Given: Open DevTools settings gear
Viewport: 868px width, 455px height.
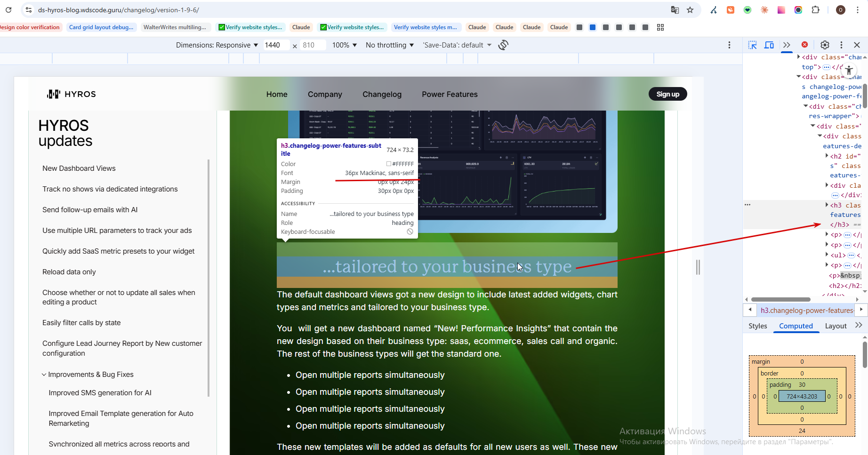Looking at the screenshot, I should pos(825,45).
